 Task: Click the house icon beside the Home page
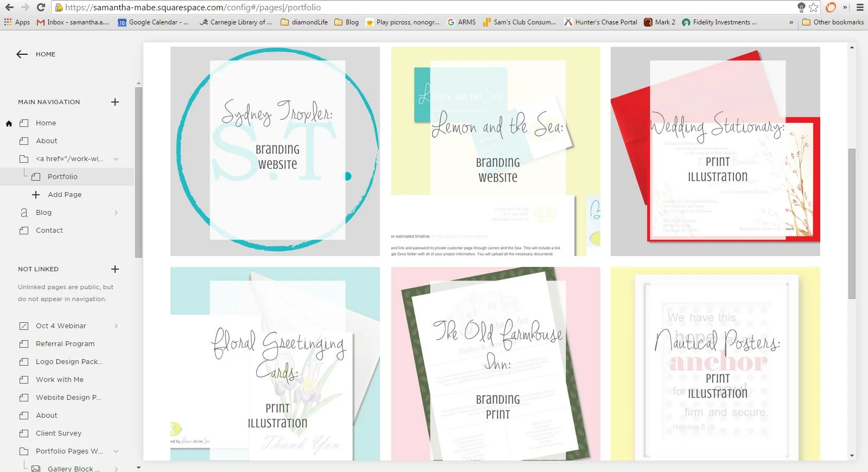(x=9, y=123)
